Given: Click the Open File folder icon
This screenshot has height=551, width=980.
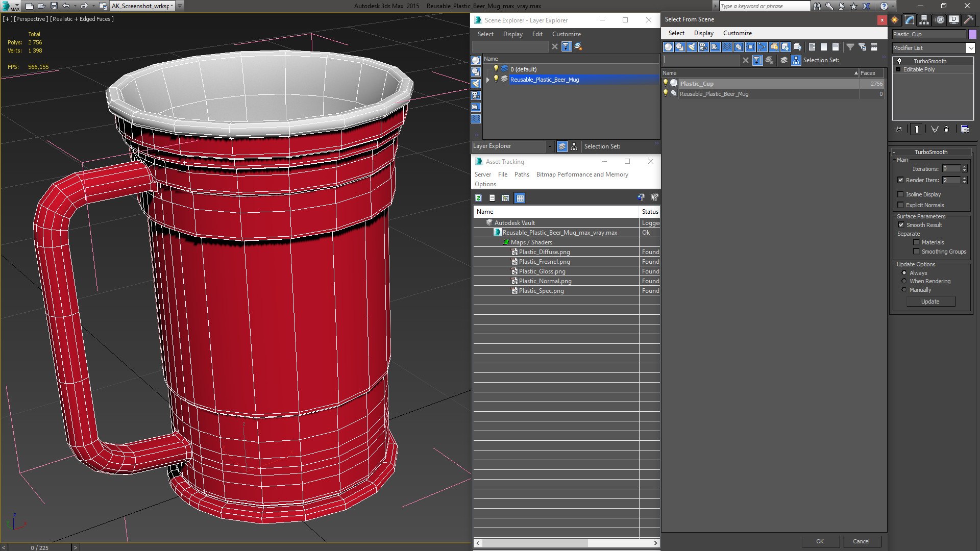Looking at the screenshot, I should pos(41,6).
